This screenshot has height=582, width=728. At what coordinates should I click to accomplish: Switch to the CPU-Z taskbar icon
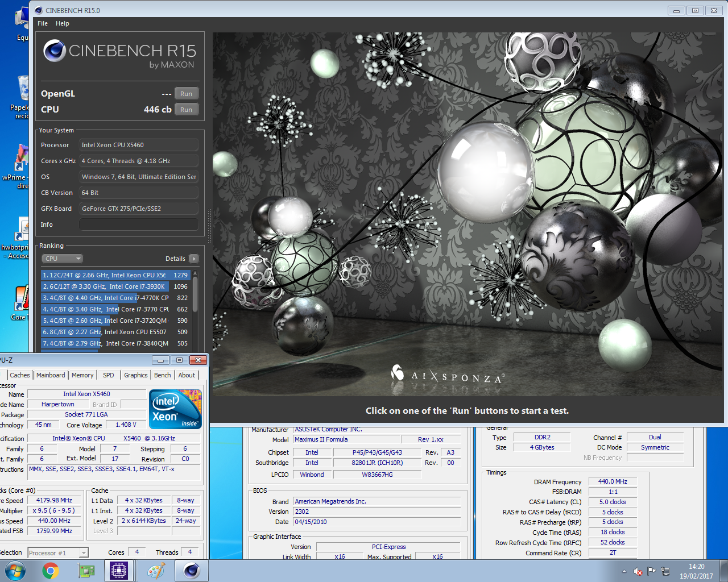119,571
